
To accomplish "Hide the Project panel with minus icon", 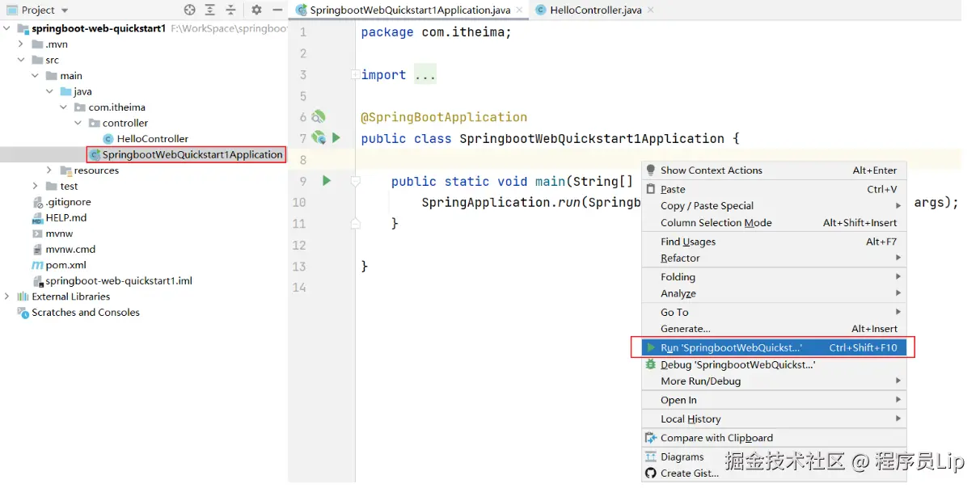I will pyautogui.click(x=277, y=11).
